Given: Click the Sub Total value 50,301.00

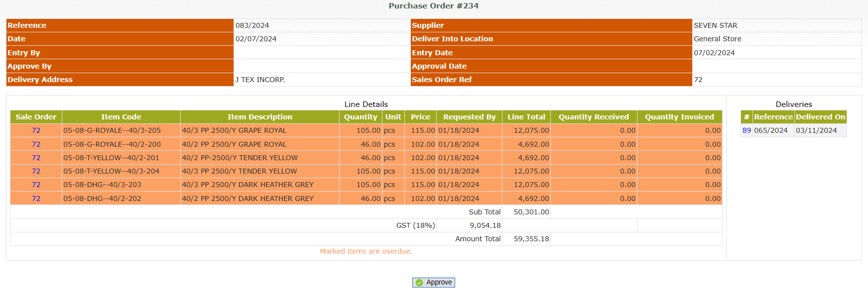Looking at the screenshot, I should pos(531,212).
